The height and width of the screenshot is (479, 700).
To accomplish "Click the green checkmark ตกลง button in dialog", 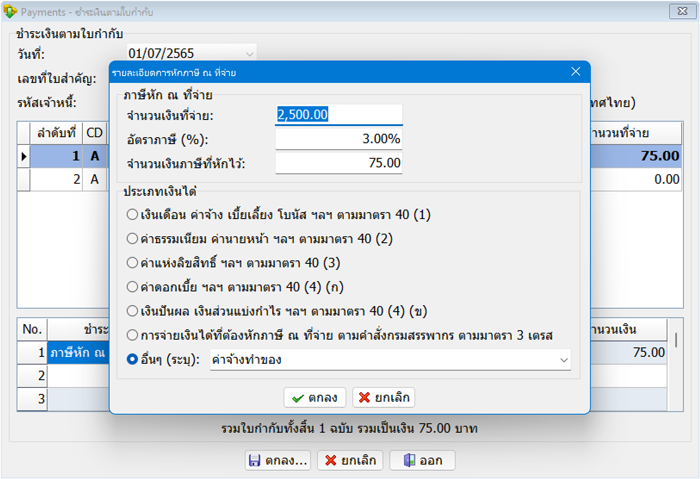I will [x=316, y=397].
